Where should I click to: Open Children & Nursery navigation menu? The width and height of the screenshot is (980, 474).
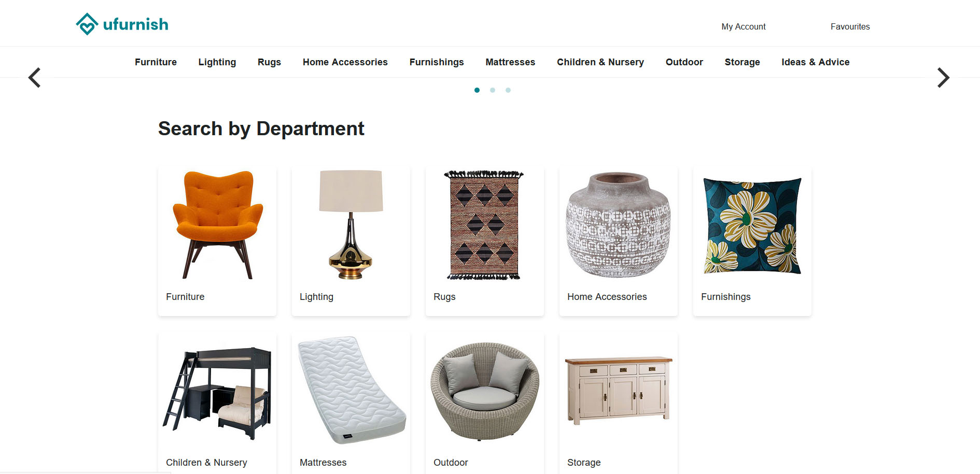click(600, 62)
